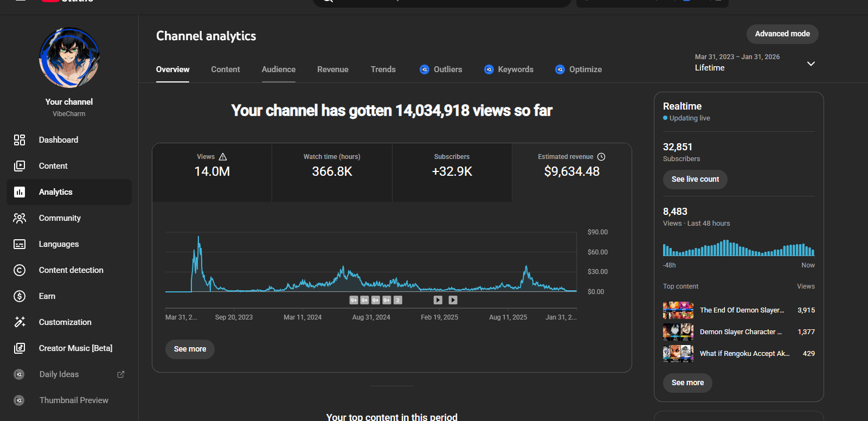This screenshot has width=868, height=421.
Task: Open the Keywords tab
Action: pos(509,69)
